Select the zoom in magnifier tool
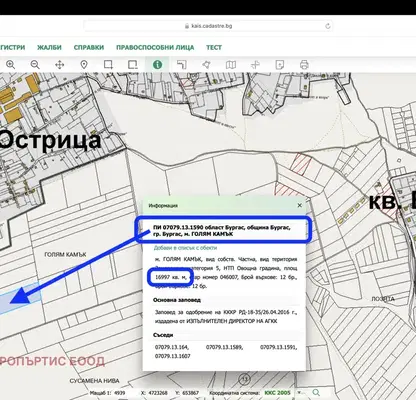Viewport: 416px width, 400px height. click(11, 64)
